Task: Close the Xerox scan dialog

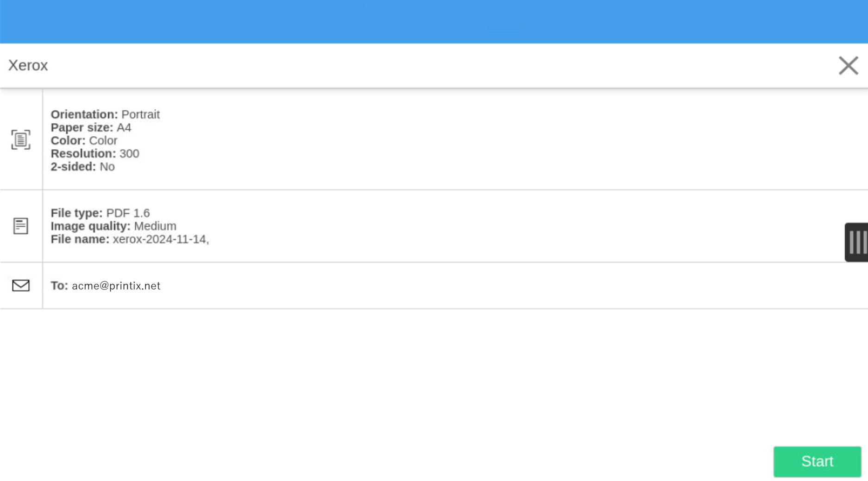Action: (848, 65)
